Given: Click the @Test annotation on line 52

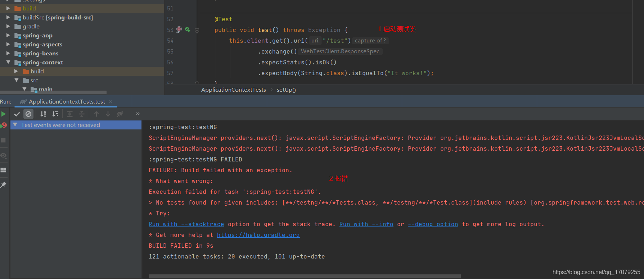Looking at the screenshot, I should (224, 19).
